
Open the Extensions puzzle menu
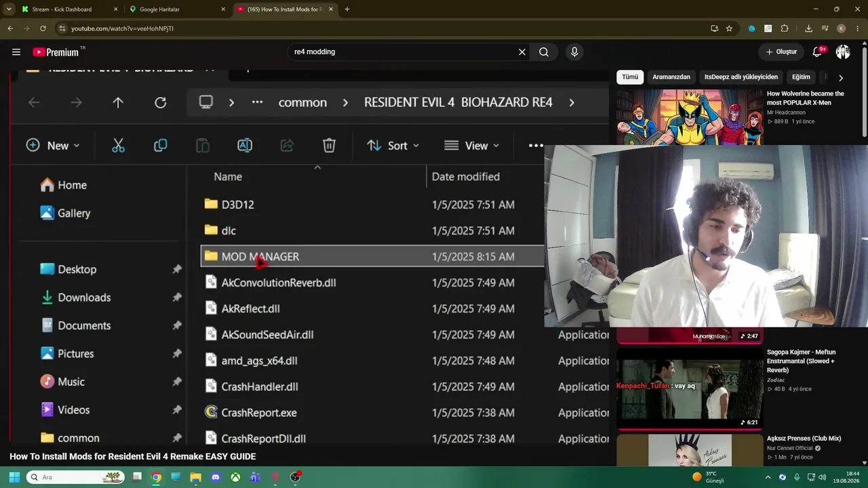click(785, 28)
